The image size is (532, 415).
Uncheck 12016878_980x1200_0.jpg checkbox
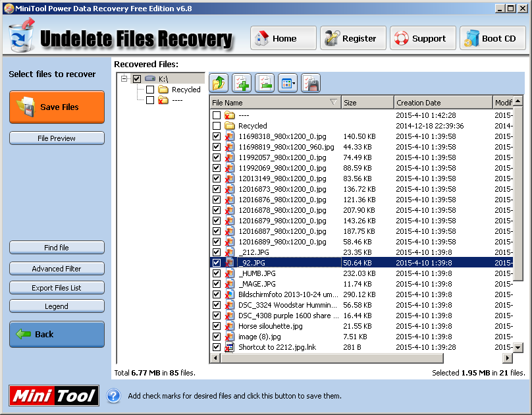pyautogui.click(x=217, y=210)
